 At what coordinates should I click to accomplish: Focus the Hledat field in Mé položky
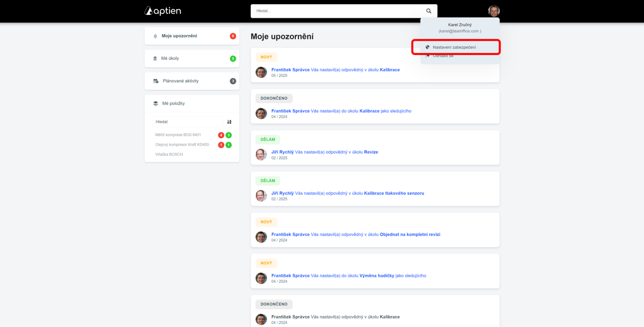pos(187,122)
